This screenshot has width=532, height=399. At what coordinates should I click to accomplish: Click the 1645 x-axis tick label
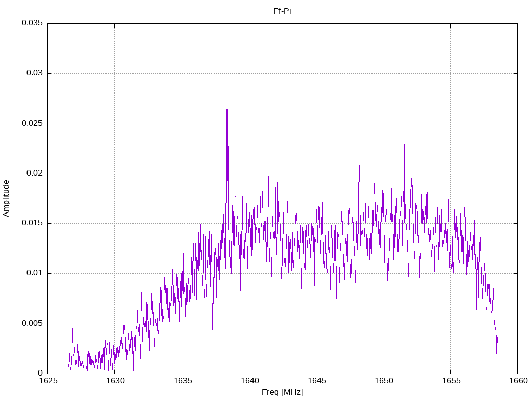click(x=316, y=381)
